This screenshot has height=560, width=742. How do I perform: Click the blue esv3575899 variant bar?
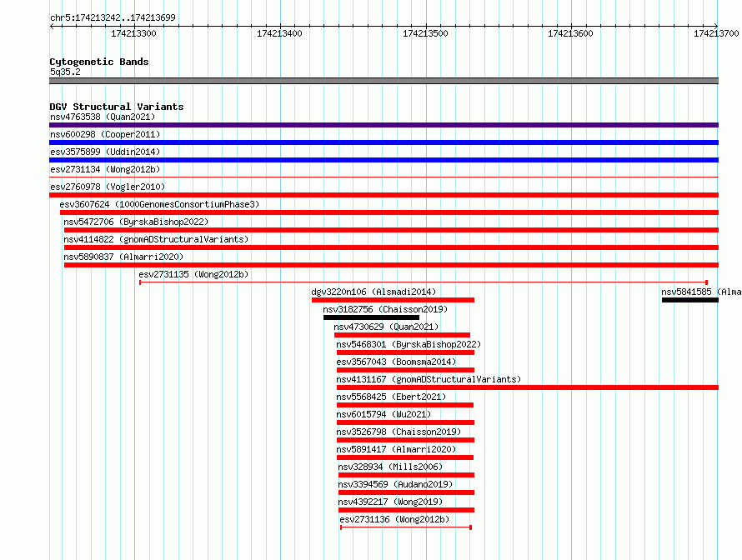(384, 160)
